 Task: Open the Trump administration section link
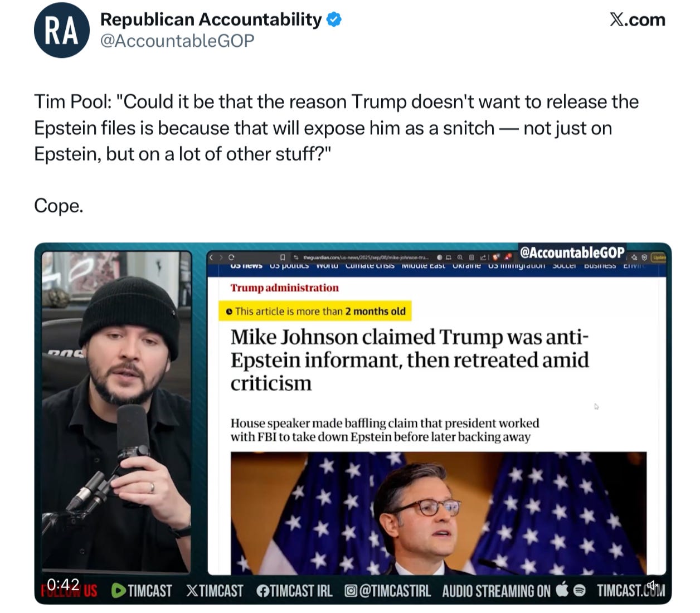click(285, 288)
